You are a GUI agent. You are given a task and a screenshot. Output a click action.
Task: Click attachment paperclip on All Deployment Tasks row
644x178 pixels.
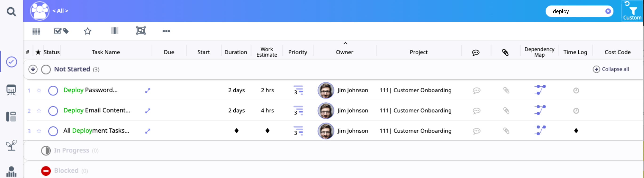506,131
